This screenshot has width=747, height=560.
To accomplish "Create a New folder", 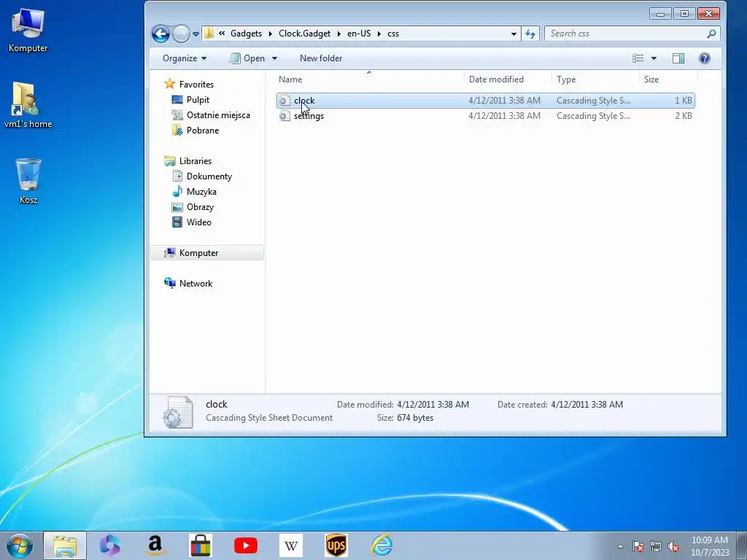I will [321, 58].
